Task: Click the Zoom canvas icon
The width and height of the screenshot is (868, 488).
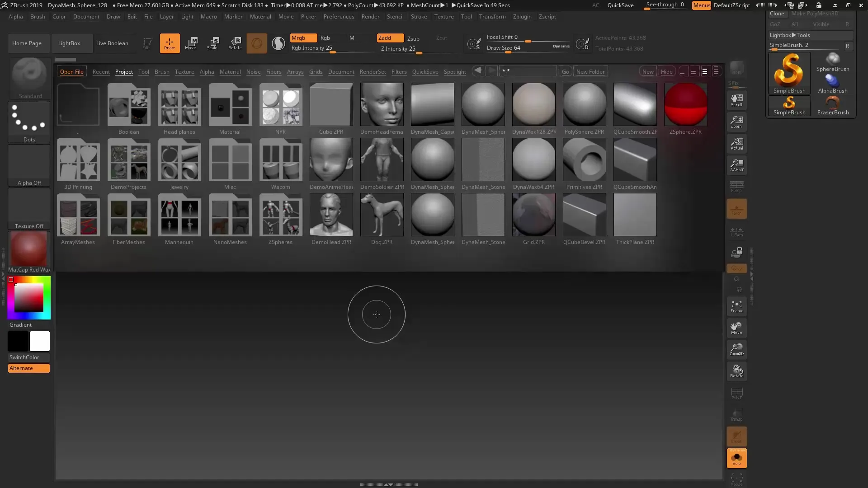Action: pos(736,122)
